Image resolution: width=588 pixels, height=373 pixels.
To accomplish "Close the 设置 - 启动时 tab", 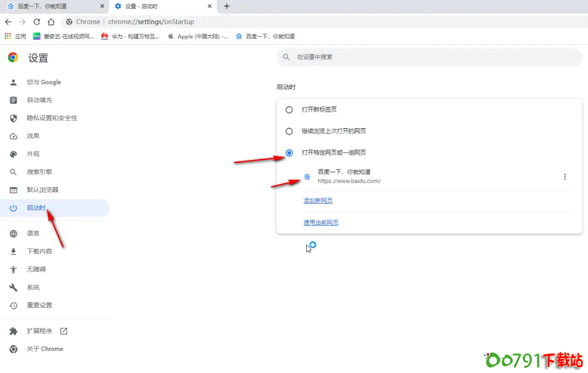I will pos(210,6).
